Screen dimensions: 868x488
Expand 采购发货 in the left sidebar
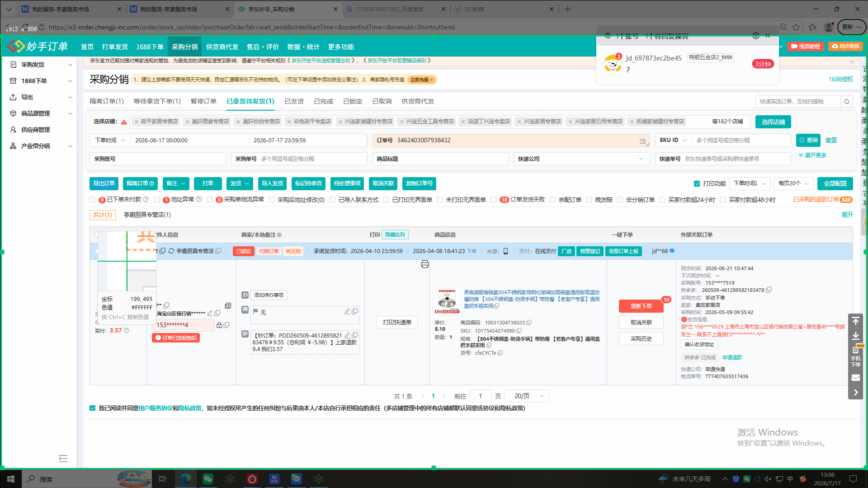pos(41,65)
